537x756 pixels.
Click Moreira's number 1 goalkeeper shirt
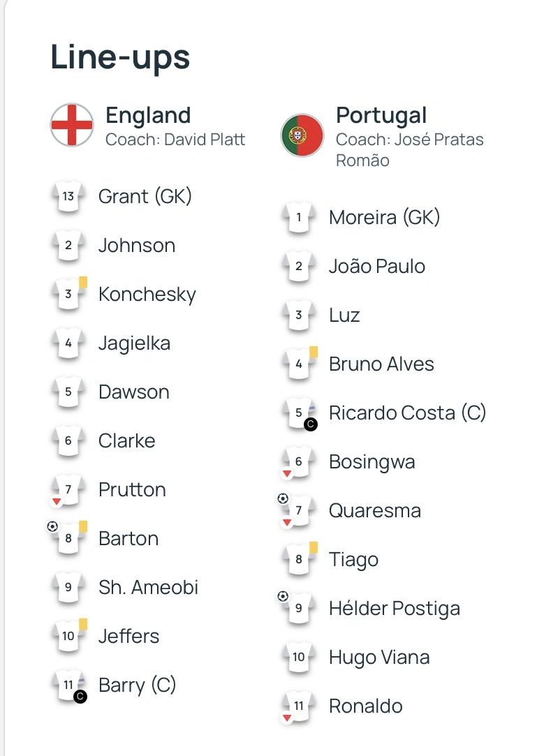[299, 218]
